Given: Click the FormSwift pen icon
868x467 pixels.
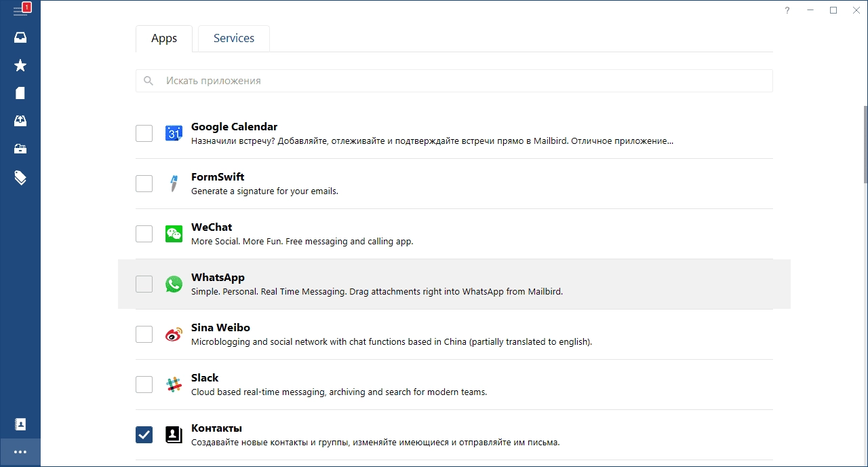Looking at the screenshot, I should click(x=174, y=183).
